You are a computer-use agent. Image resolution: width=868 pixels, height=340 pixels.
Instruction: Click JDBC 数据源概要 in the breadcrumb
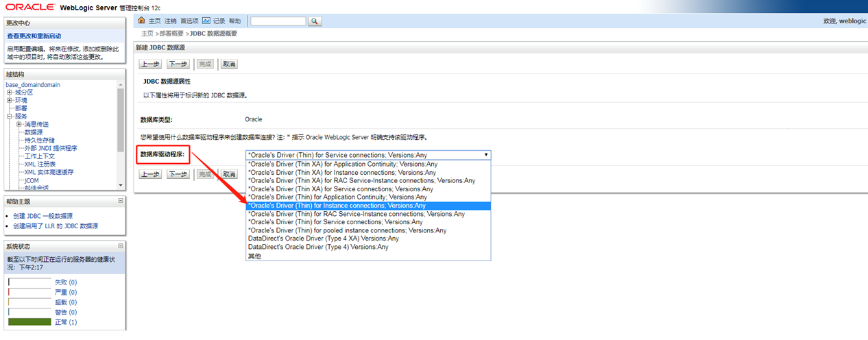click(x=214, y=34)
